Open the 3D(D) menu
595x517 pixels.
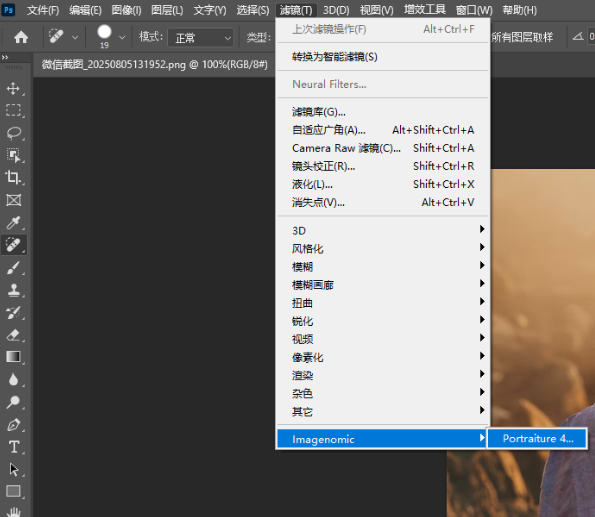pos(336,10)
